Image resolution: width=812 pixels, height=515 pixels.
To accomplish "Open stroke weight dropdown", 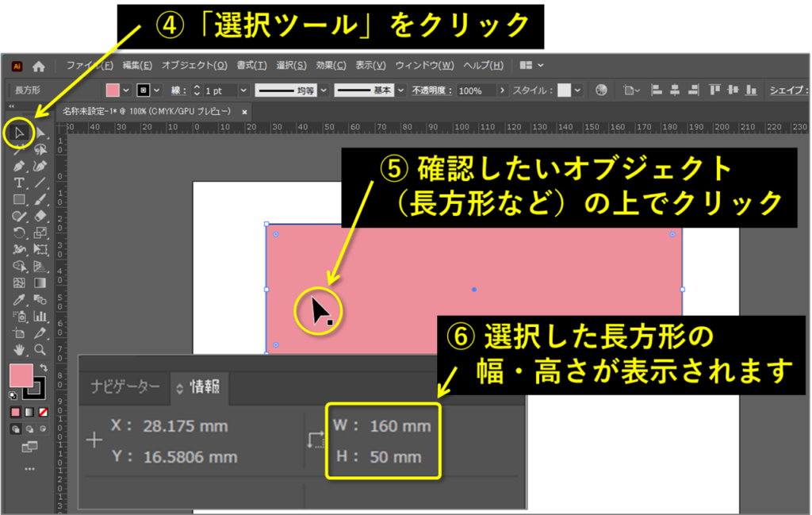I will [243, 90].
